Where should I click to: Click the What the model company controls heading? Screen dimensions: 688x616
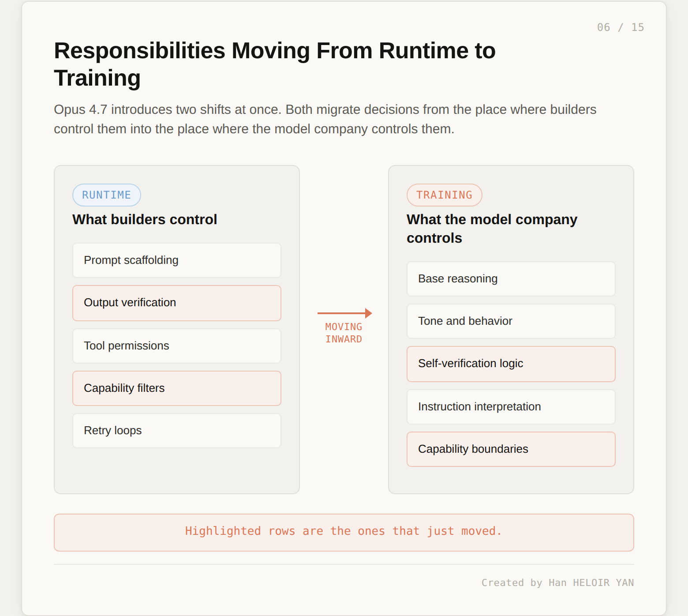coord(492,229)
